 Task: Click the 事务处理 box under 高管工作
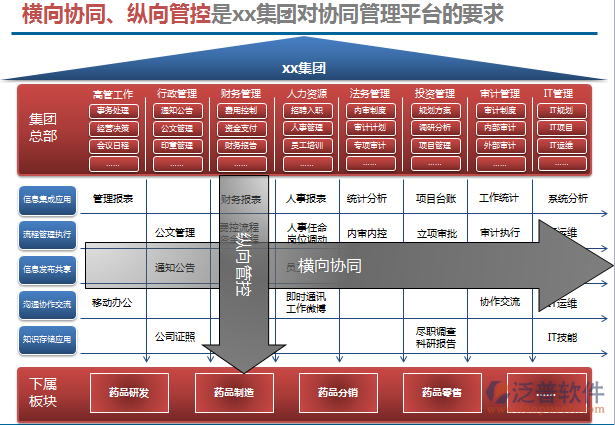pyautogui.click(x=114, y=111)
